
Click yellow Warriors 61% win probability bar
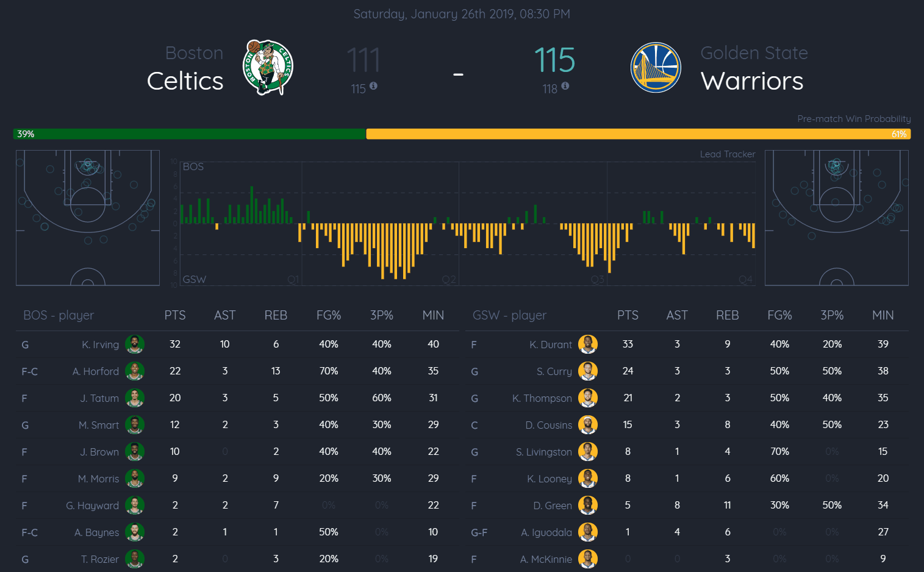pyautogui.click(x=637, y=134)
